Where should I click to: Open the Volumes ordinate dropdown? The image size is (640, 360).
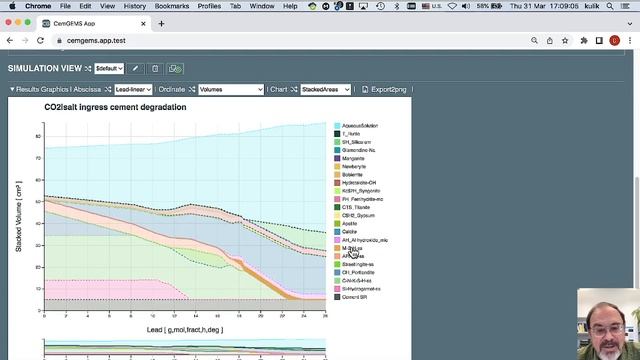pos(231,89)
